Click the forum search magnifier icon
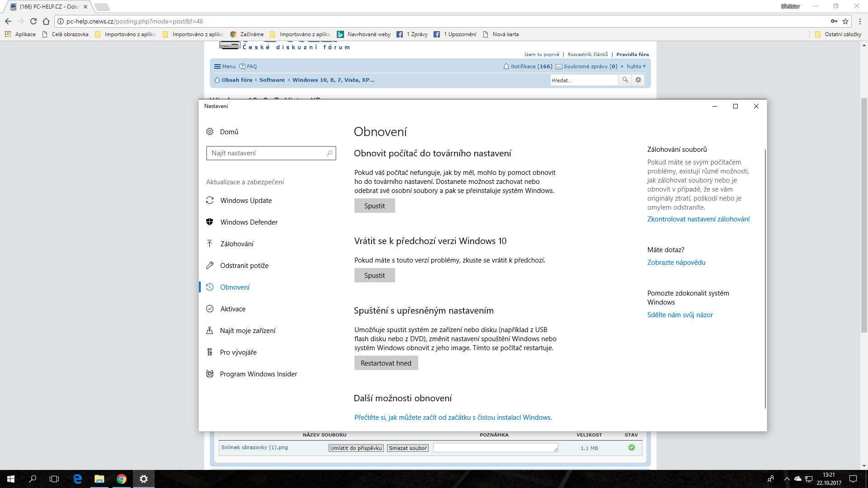The height and width of the screenshot is (488, 868). pos(625,80)
